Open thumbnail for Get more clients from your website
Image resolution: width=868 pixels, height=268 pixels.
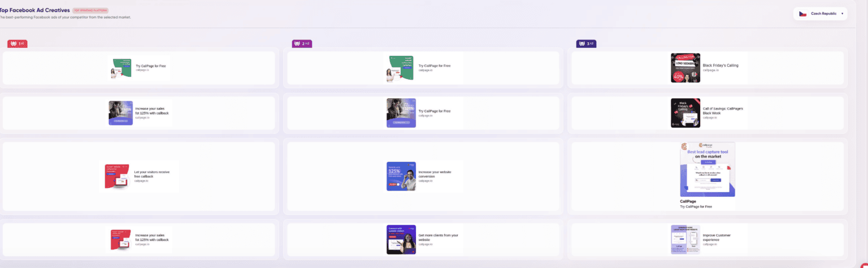401,240
